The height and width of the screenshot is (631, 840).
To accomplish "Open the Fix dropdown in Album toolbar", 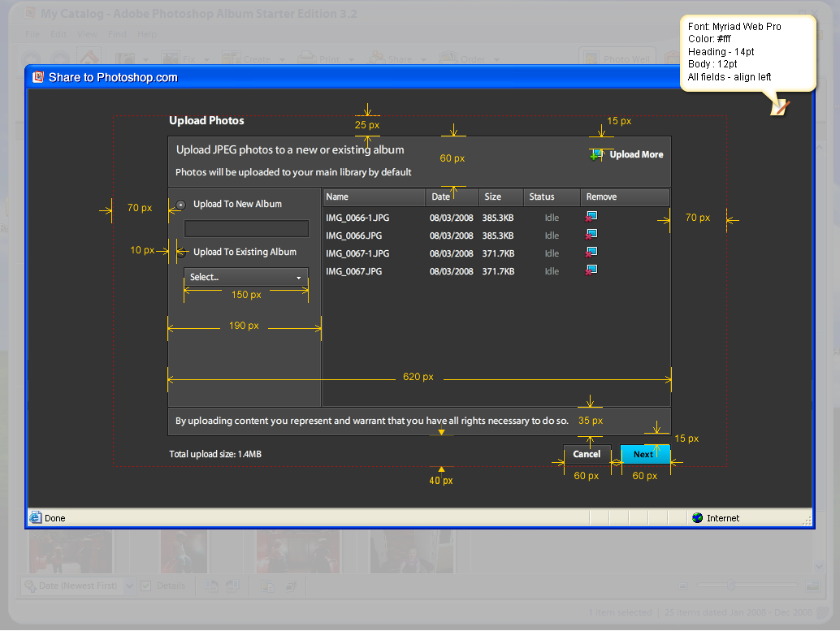I will click(x=206, y=59).
